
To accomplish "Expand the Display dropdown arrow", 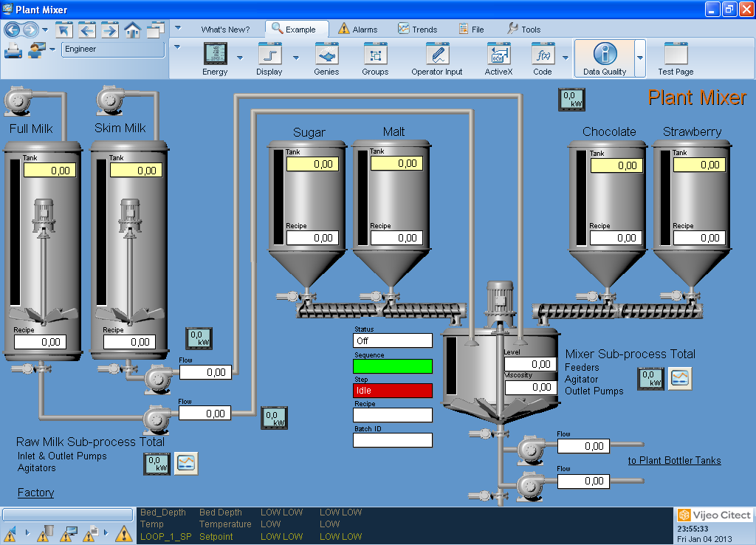I will 295,58.
